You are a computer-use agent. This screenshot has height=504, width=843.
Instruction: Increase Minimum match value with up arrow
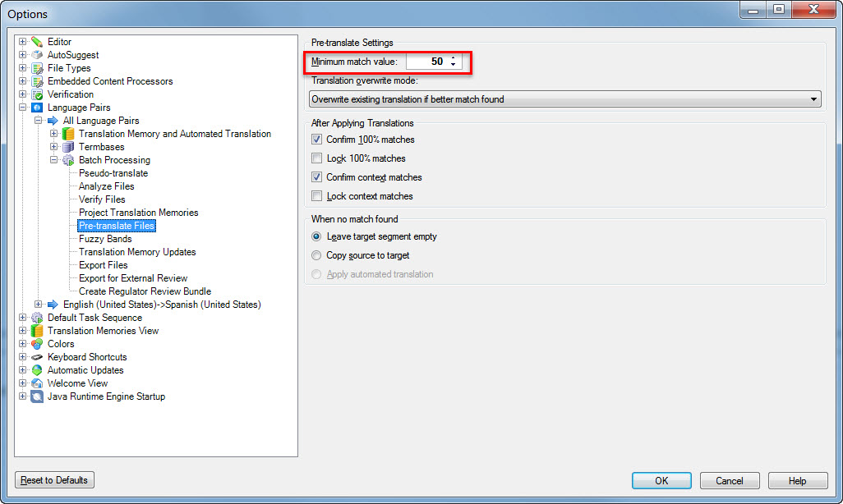click(x=454, y=58)
